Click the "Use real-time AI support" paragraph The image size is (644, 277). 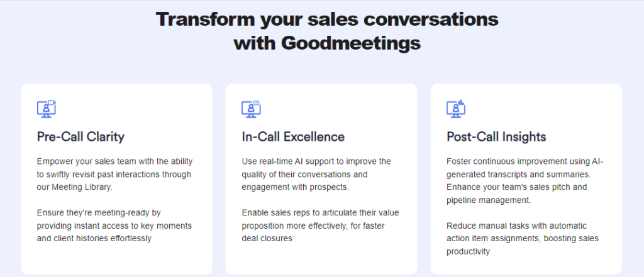tap(316, 173)
